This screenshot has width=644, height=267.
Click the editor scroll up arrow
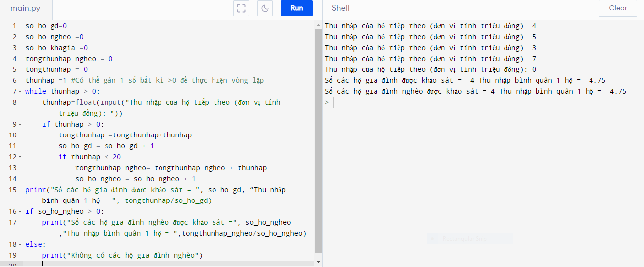click(x=318, y=24)
